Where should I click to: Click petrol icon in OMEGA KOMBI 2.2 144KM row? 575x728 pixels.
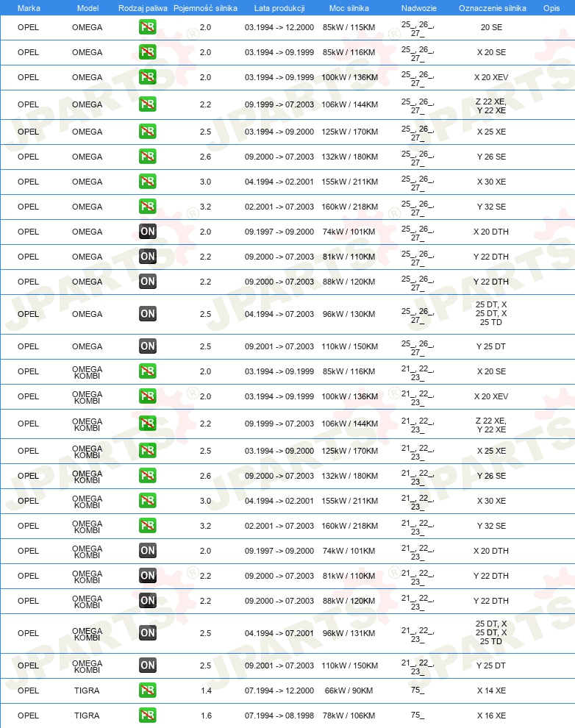pos(148,424)
